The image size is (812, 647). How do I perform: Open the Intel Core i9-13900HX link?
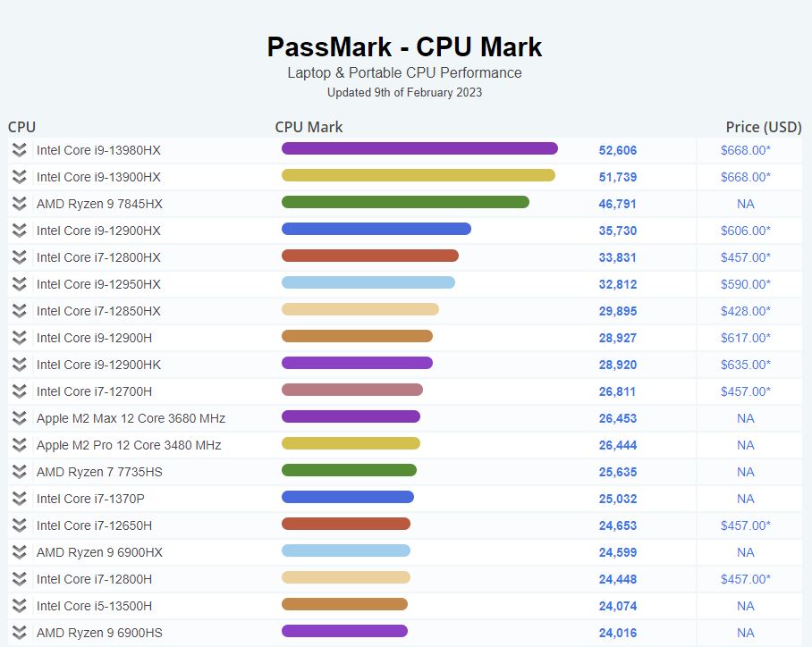[98, 177]
